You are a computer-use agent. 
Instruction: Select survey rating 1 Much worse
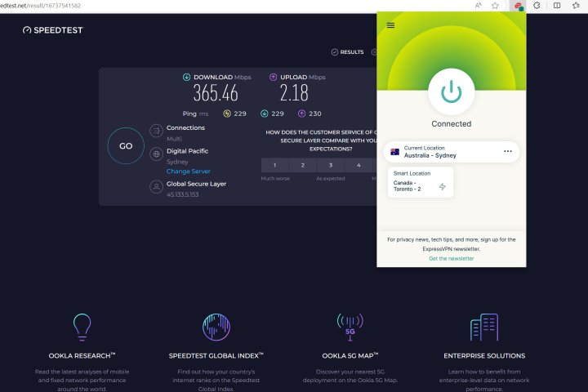click(x=274, y=165)
